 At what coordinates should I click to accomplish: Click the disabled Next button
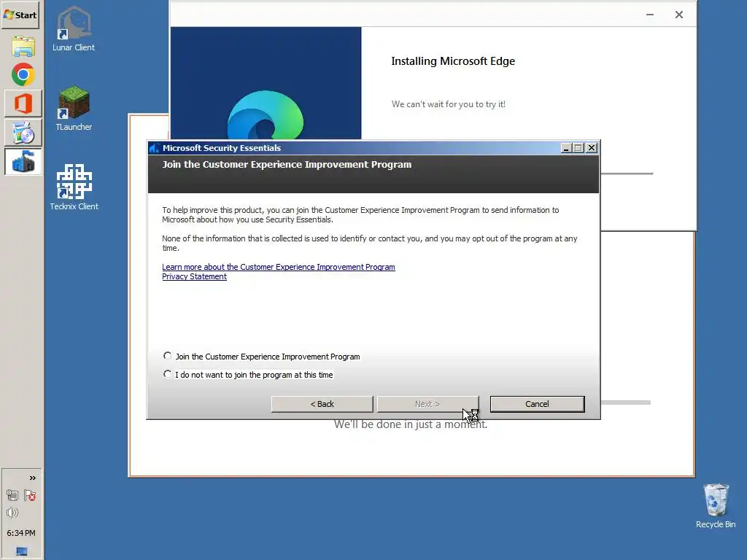427,404
